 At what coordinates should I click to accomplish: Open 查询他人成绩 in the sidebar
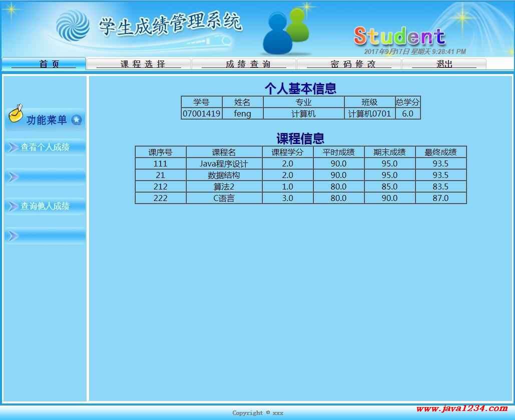pos(45,206)
